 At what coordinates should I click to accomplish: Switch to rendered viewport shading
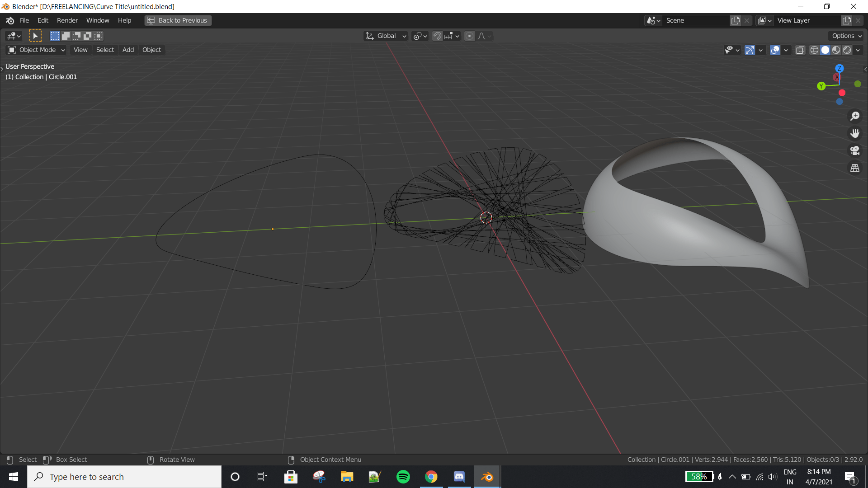[x=847, y=50]
